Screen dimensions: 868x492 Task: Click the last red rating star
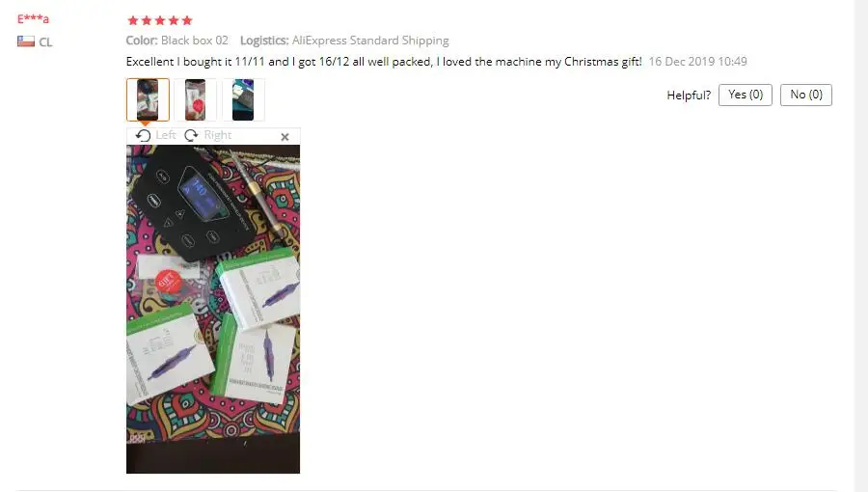pyautogui.click(x=187, y=20)
